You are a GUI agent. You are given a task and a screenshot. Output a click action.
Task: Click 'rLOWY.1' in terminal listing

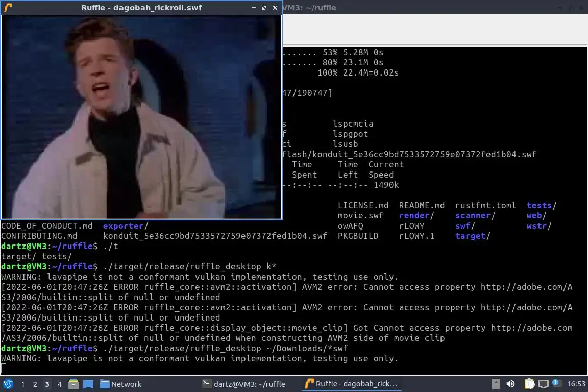[x=416, y=236]
